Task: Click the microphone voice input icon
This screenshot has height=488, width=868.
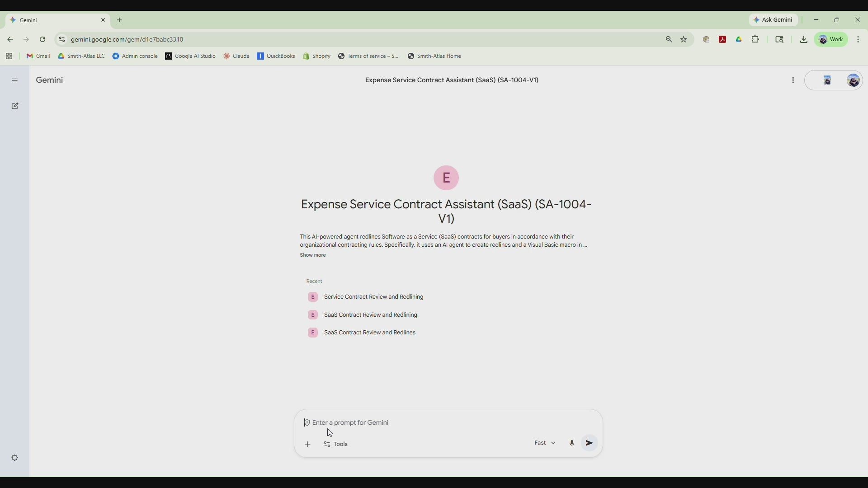Action: (x=572, y=444)
